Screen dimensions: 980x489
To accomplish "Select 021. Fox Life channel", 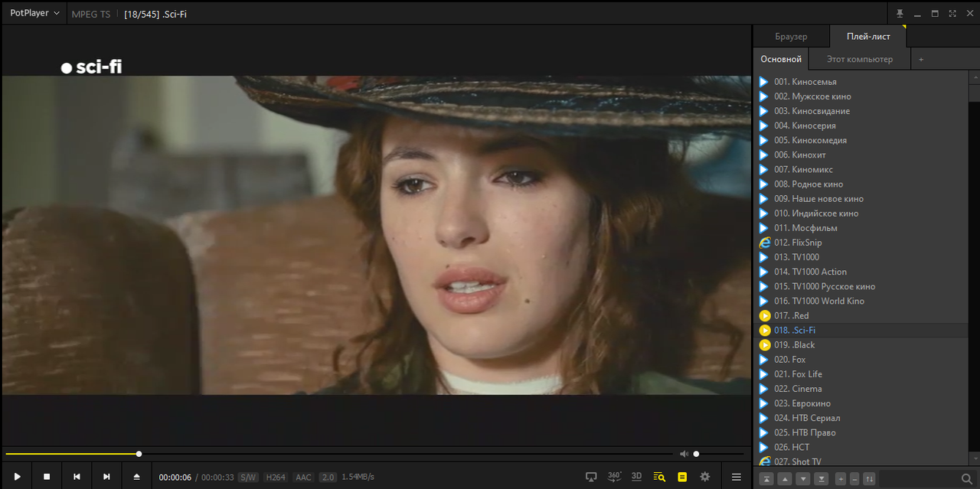I will (861, 374).
